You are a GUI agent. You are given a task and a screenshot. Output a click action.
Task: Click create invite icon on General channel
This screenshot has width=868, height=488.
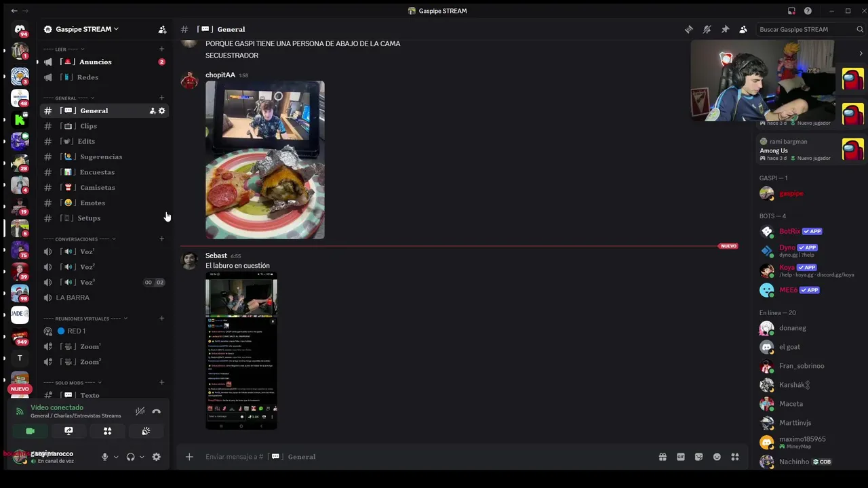click(153, 110)
